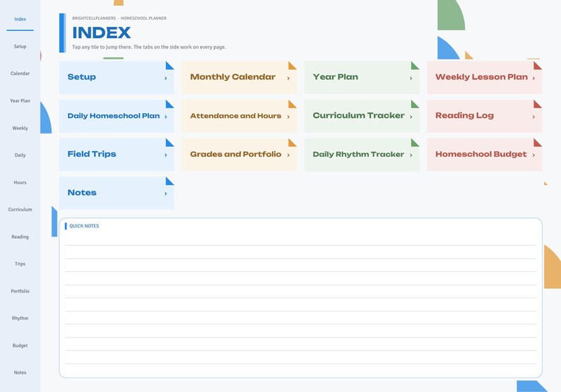Switch to the Setup side tab

click(20, 46)
